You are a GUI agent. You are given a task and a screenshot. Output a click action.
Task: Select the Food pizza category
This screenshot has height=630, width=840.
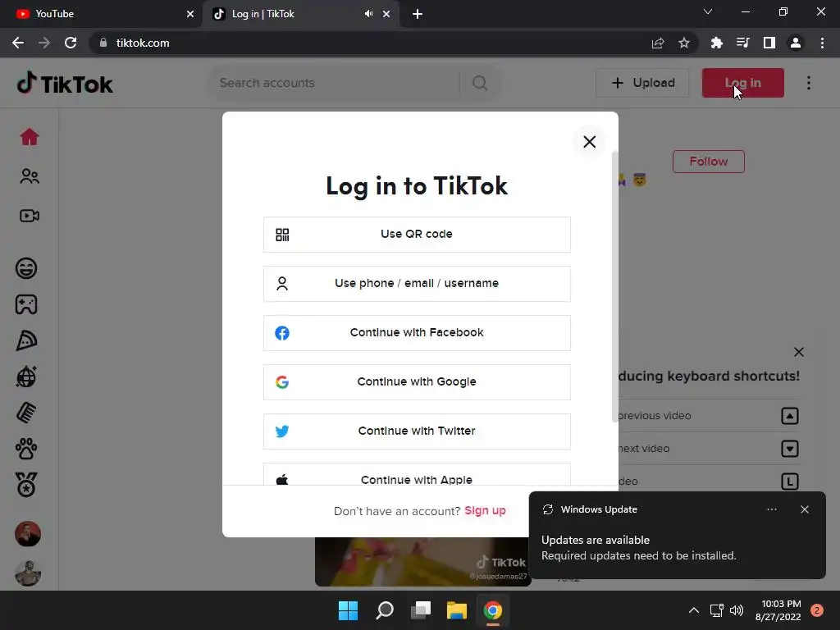(x=26, y=340)
